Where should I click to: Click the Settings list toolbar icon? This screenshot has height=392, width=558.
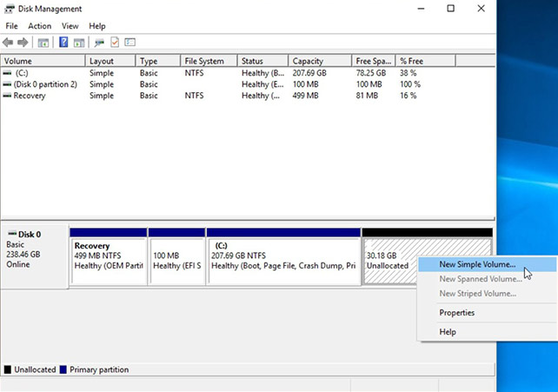(130, 42)
